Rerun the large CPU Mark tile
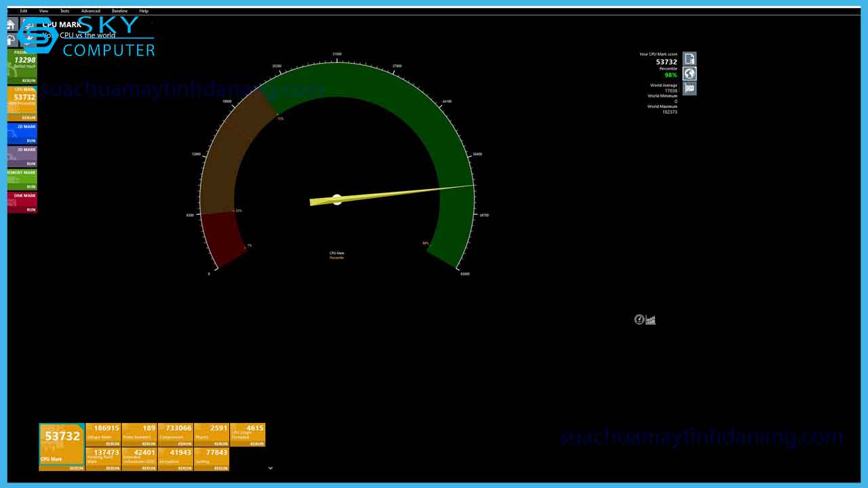The height and width of the screenshot is (488, 868). click(76, 468)
